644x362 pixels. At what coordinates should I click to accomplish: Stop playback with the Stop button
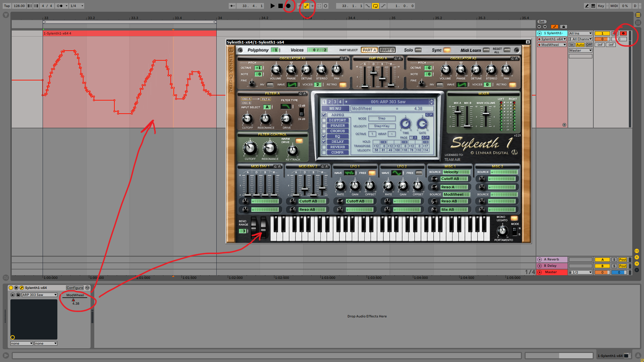point(280,6)
